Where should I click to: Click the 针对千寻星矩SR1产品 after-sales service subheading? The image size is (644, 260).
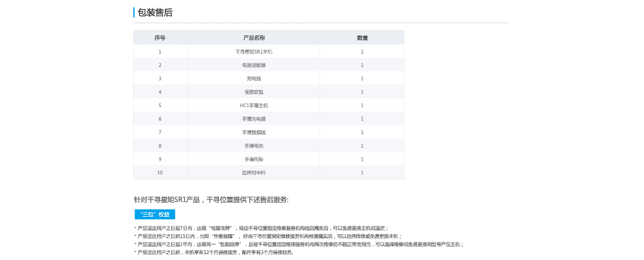coord(211,199)
